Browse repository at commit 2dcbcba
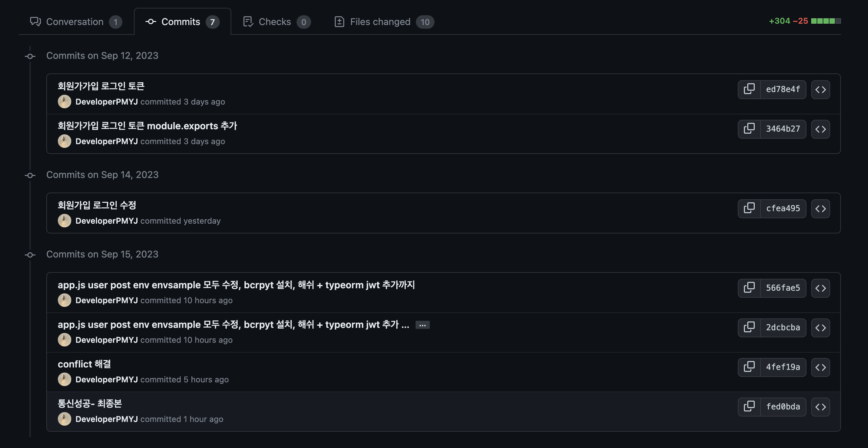This screenshot has height=448, width=868. coord(820,328)
